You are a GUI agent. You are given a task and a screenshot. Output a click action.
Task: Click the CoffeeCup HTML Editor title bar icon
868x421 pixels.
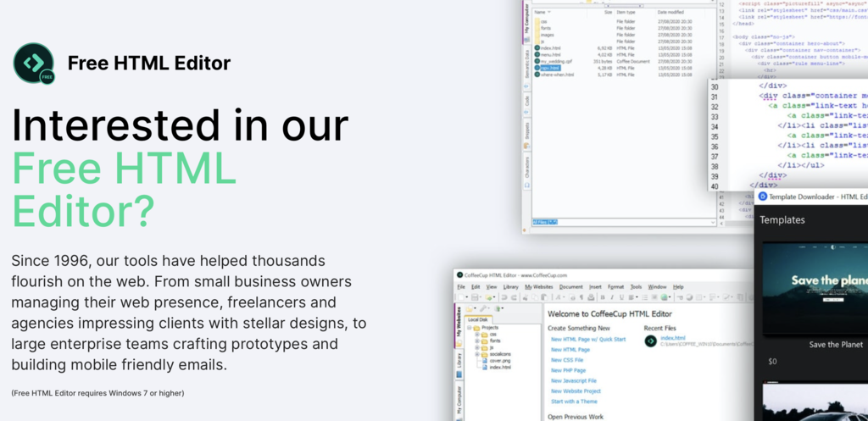(x=460, y=275)
